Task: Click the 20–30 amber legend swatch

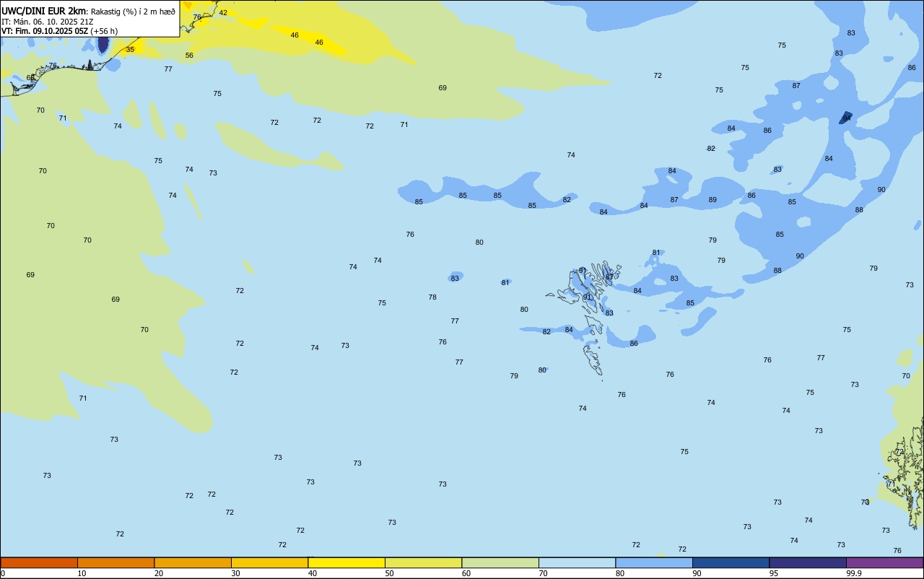Action: 193,562
